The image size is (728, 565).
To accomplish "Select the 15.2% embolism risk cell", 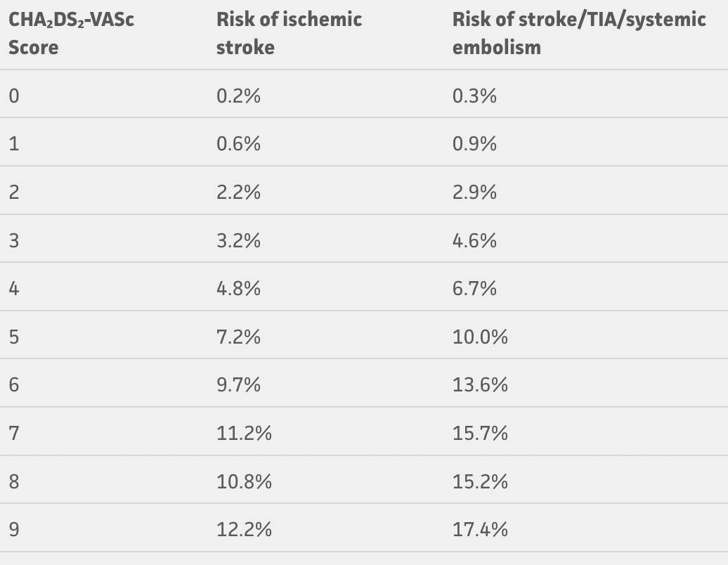I will point(480,481).
